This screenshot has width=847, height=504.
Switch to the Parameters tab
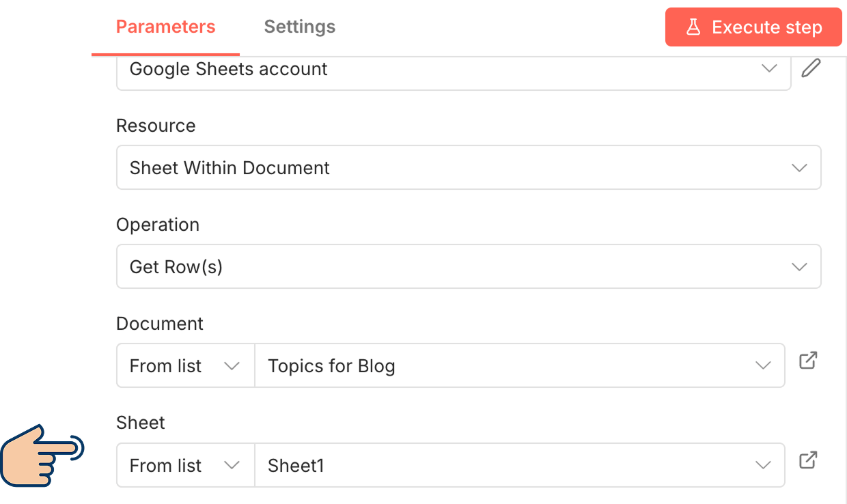coord(165,27)
